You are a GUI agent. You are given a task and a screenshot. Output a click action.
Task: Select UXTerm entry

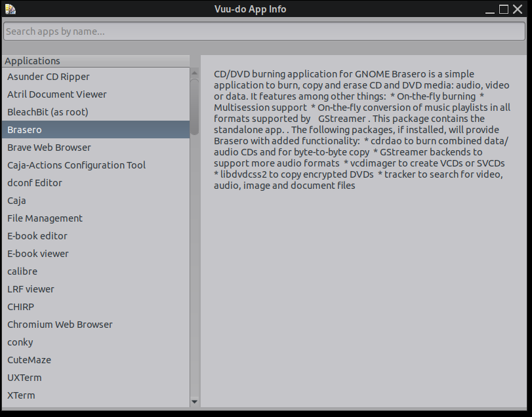tap(96, 378)
